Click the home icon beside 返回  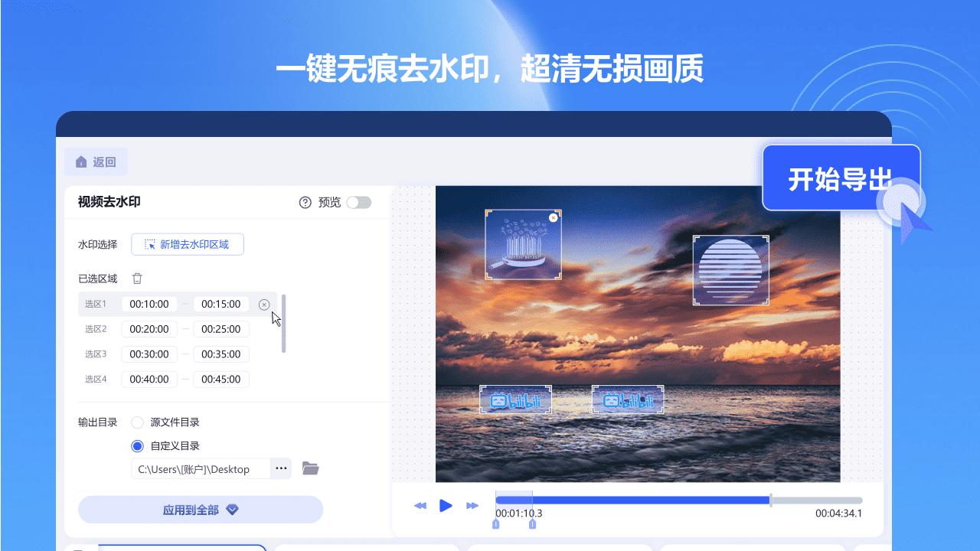pyautogui.click(x=81, y=161)
